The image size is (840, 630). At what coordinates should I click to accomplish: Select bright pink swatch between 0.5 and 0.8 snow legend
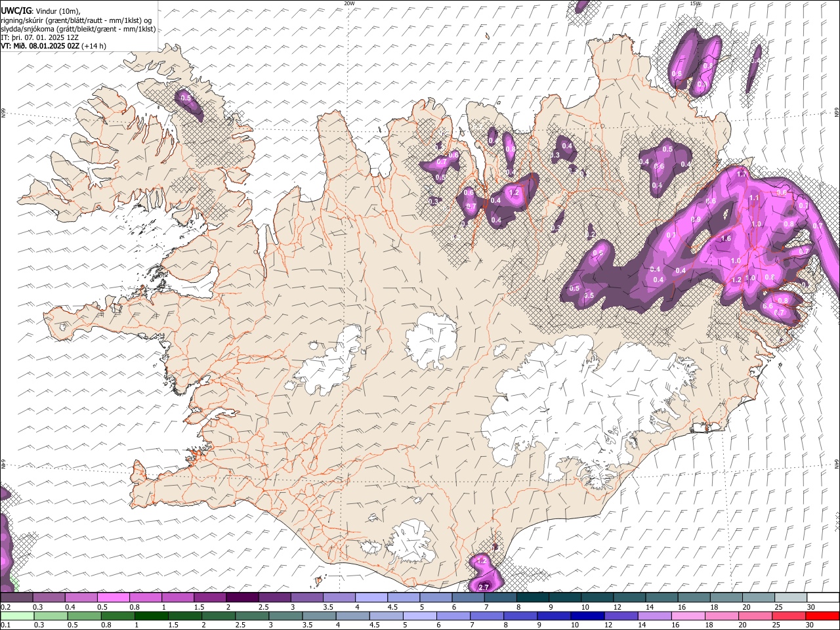coord(114,598)
